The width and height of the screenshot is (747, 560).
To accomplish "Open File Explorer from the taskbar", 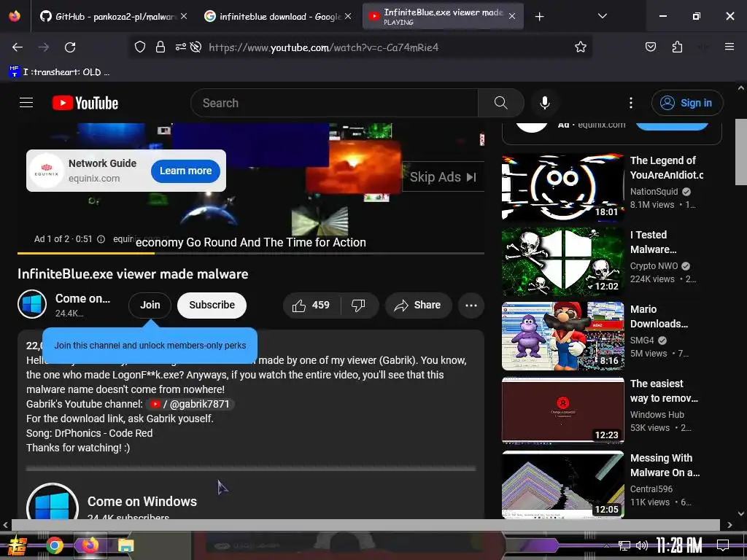I will pos(125,545).
